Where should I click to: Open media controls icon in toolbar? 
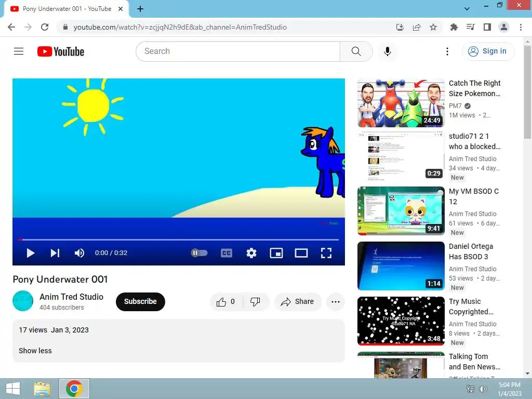[x=471, y=27]
